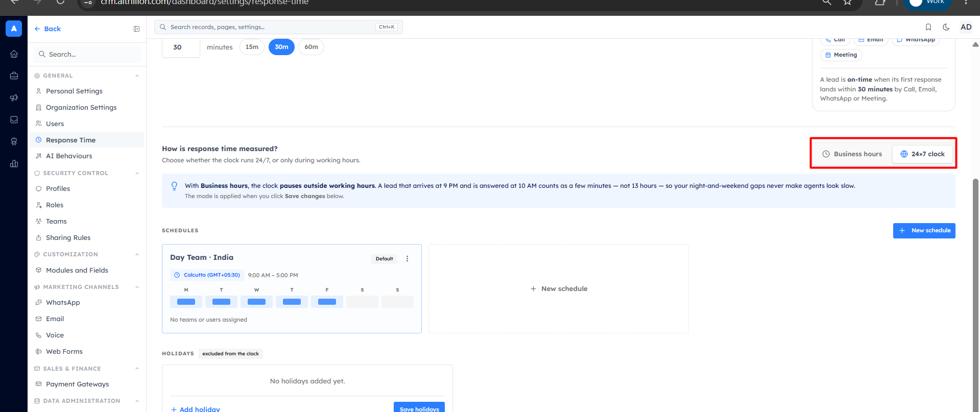Viewport: 980px width, 412px height.
Task: Open Users settings page
Action: click(87, 124)
